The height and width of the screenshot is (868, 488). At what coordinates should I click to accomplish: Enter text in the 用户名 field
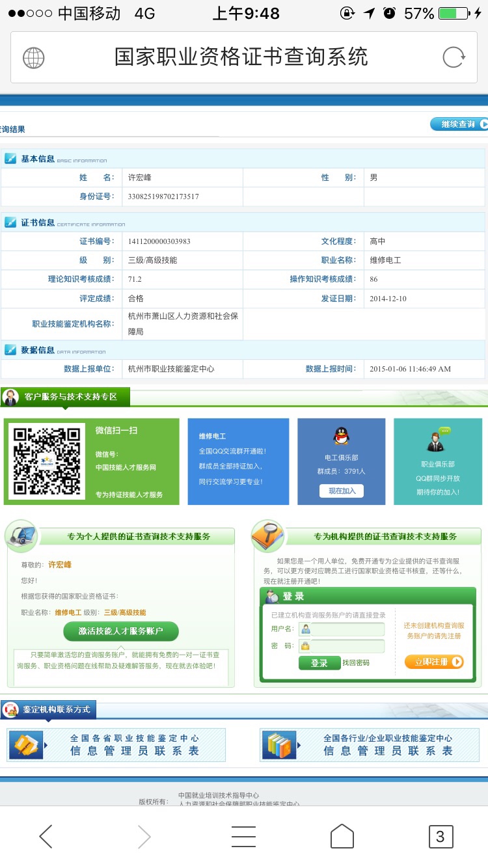click(x=347, y=629)
